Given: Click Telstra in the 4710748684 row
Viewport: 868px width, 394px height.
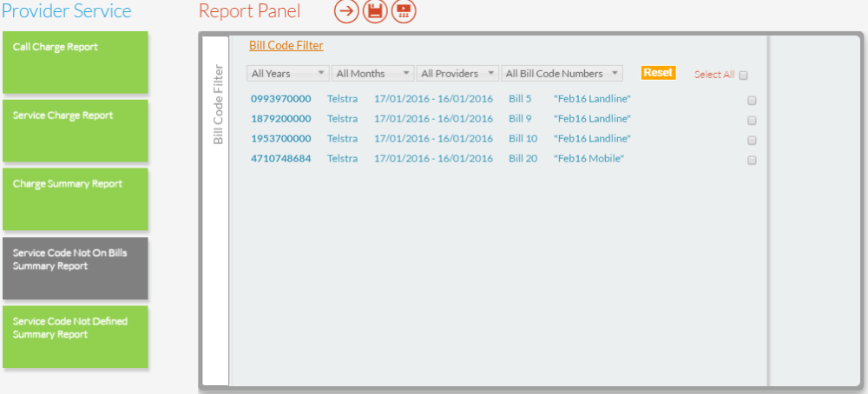Looking at the screenshot, I should coord(342,159).
